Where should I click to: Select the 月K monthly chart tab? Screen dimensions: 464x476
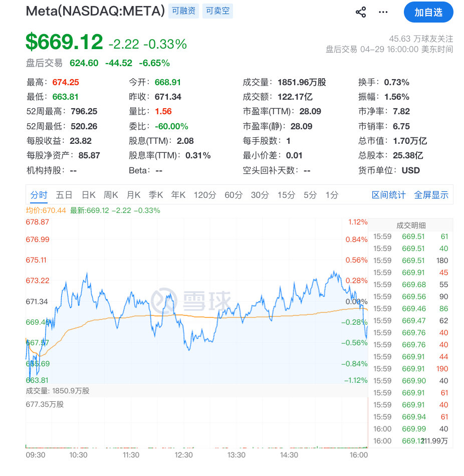click(134, 195)
